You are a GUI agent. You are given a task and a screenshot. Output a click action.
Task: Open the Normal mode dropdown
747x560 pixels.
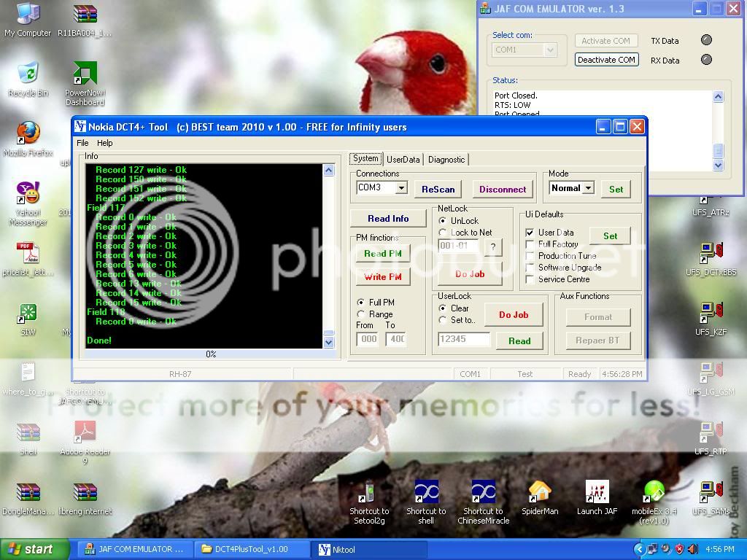588,188
